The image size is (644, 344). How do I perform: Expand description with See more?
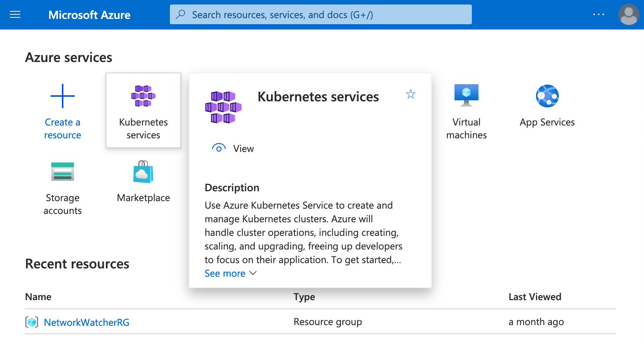point(225,273)
